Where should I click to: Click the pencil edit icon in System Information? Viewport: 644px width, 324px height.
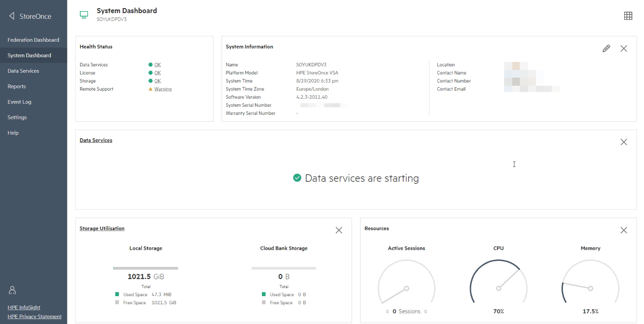pos(606,48)
